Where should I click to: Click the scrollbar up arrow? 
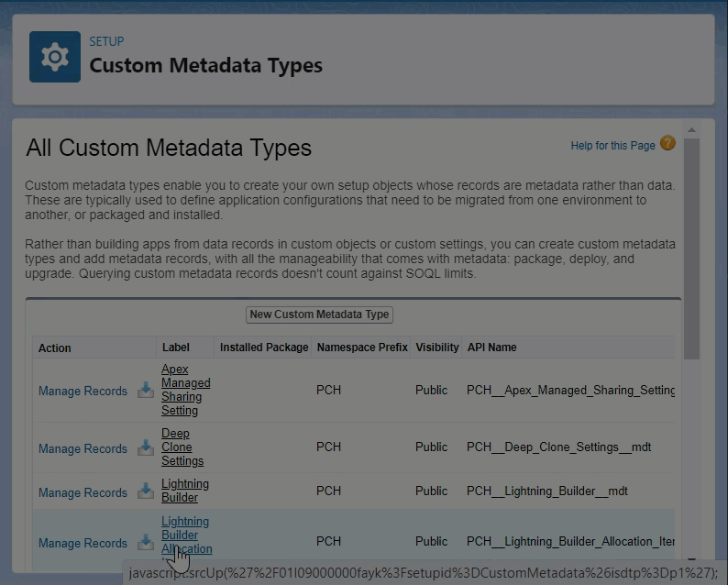(691, 129)
